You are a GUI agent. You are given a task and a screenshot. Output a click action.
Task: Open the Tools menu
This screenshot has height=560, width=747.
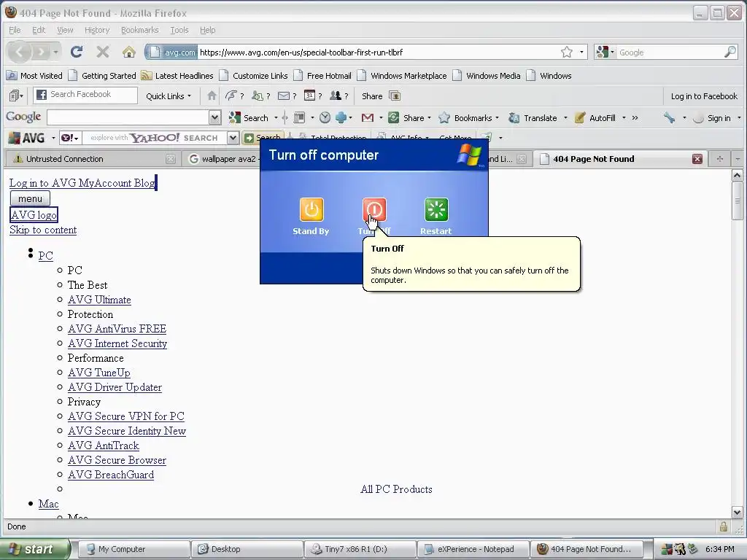tap(179, 30)
